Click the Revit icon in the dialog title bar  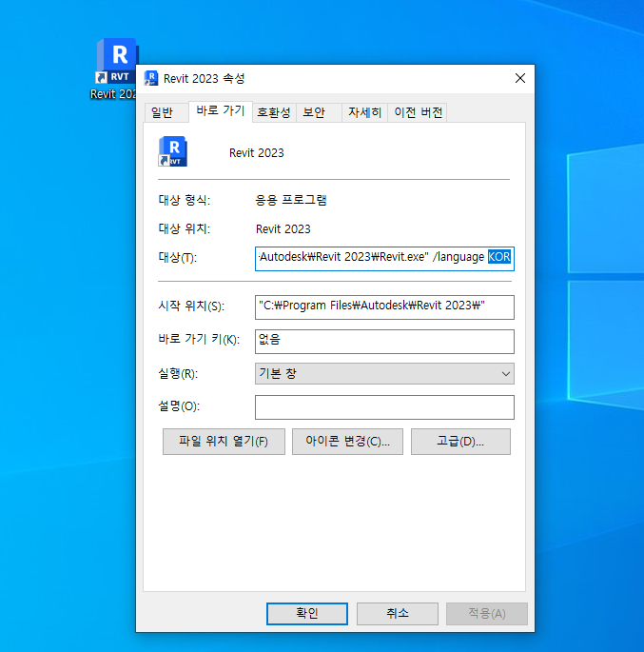pyautogui.click(x=151, y=78)
